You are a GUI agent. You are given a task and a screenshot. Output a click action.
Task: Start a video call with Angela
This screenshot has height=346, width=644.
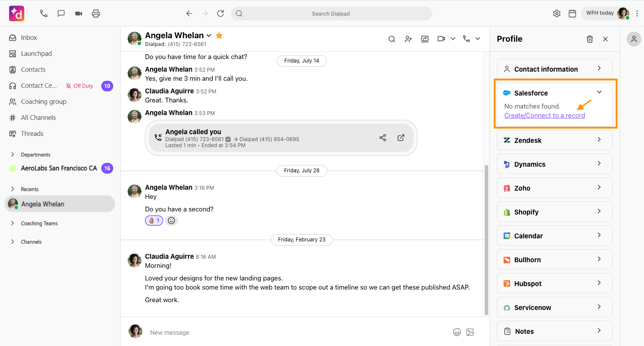click(441, 39)
